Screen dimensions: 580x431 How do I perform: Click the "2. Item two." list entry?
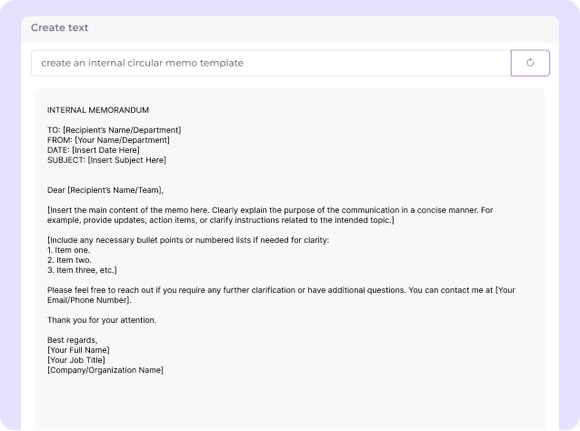click(x=69, y=260)
